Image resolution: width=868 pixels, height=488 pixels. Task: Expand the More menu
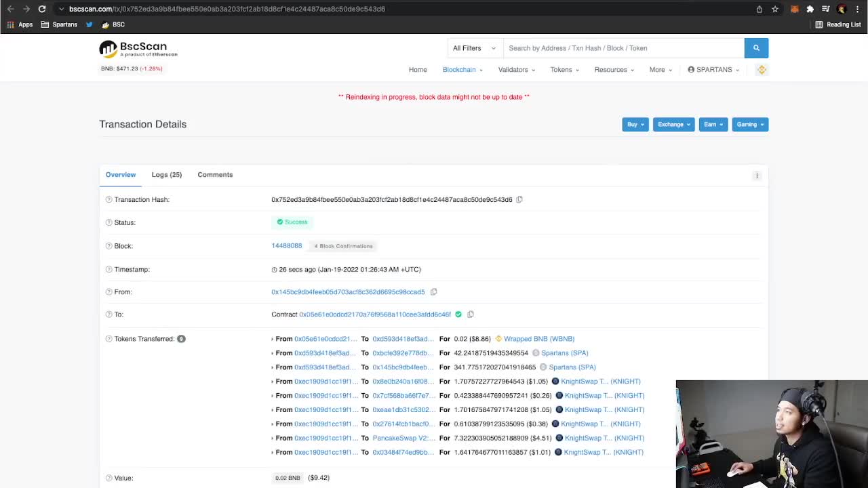tap(660, 70)
